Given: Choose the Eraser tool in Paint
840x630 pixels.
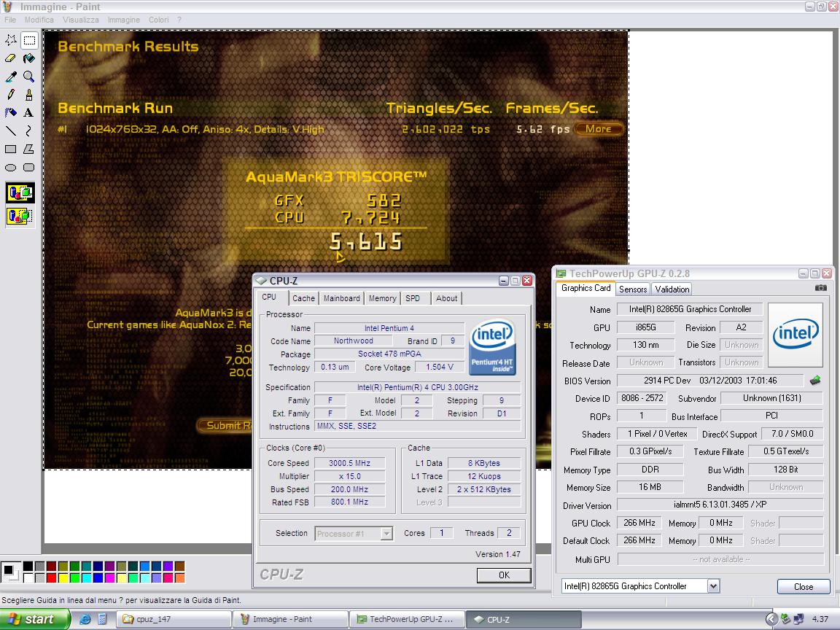Looking at the screenshot, I should (11, 58).
